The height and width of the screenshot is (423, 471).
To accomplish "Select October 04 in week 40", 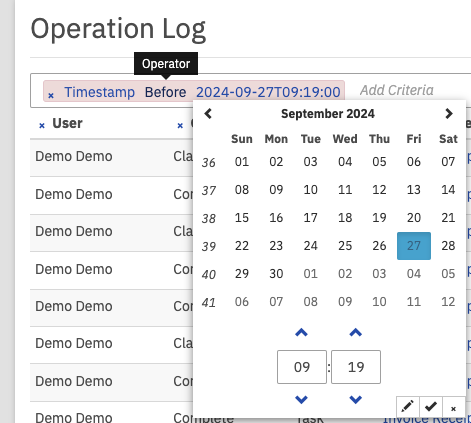I will click(x=414, y=274).
